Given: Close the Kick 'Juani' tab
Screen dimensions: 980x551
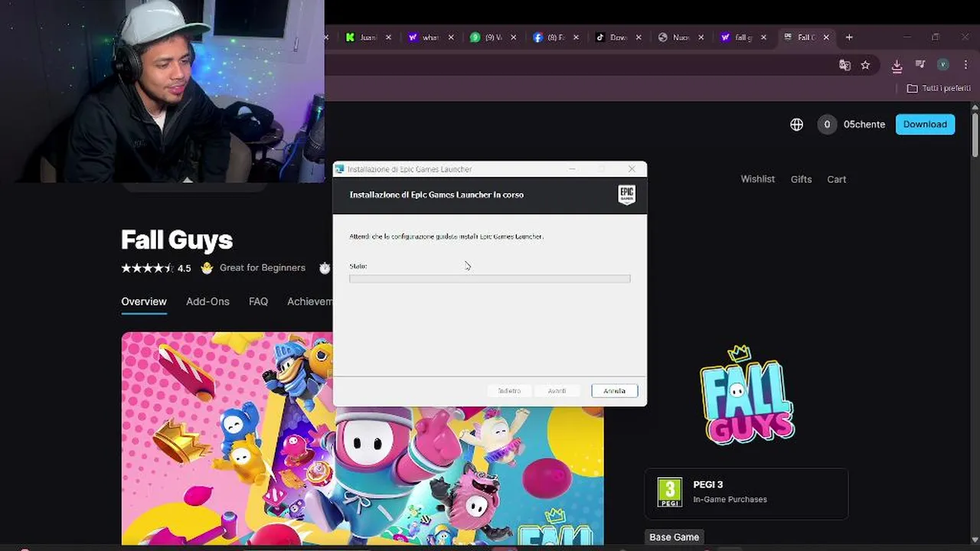Looking at the screenshot, I should click(388, 37).
